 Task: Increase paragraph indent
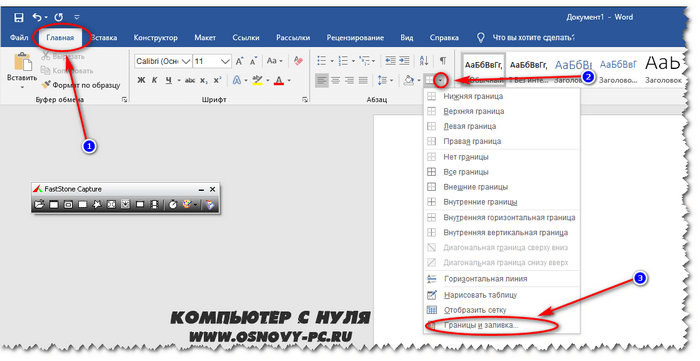pyautogui.click(x=404, y=61)
